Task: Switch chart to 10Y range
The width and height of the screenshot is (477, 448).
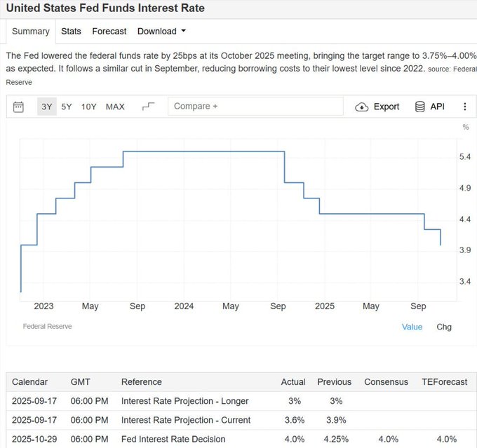Action: pos(89,107)
